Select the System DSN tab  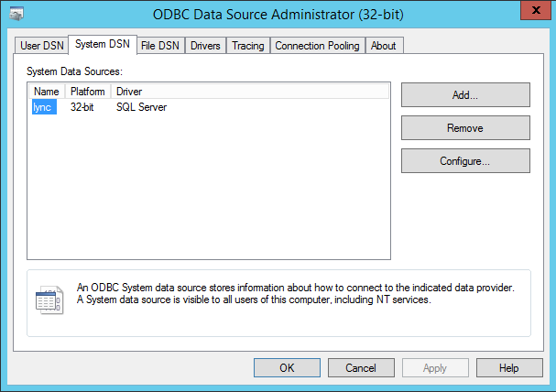pyautogui.click(x=102, y=44)
